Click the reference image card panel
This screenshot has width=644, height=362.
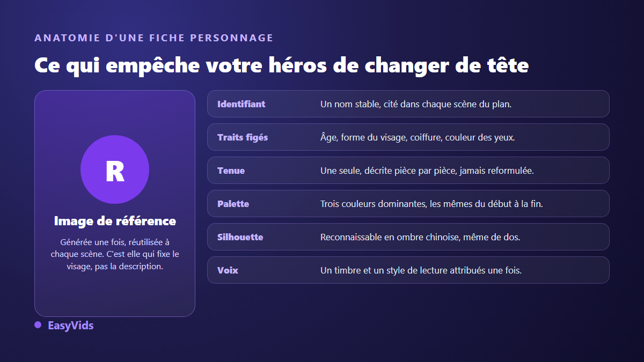(115, 203)
